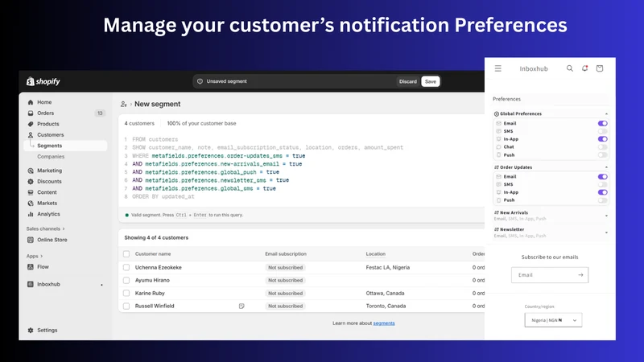Click the Flow app icon
Viewport: 644px width, 362px height.
point(31,267)
